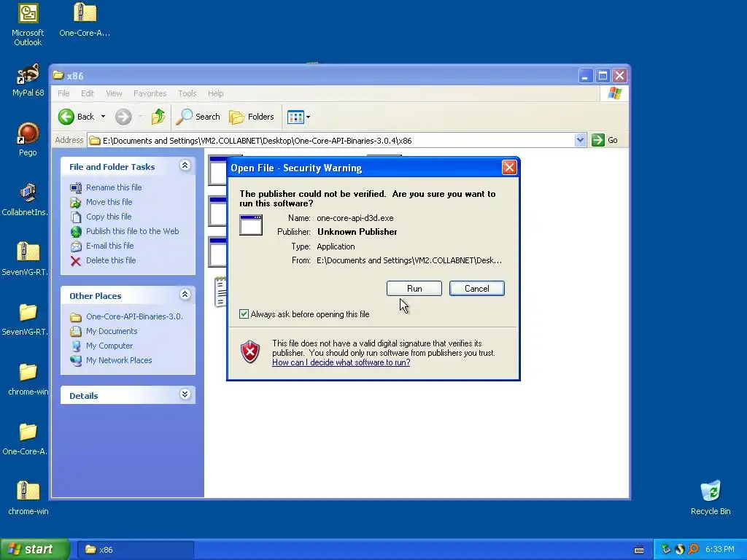Open the View menu in the x86 window
This screenshot has height=560, width=747.
coord(114,93)
